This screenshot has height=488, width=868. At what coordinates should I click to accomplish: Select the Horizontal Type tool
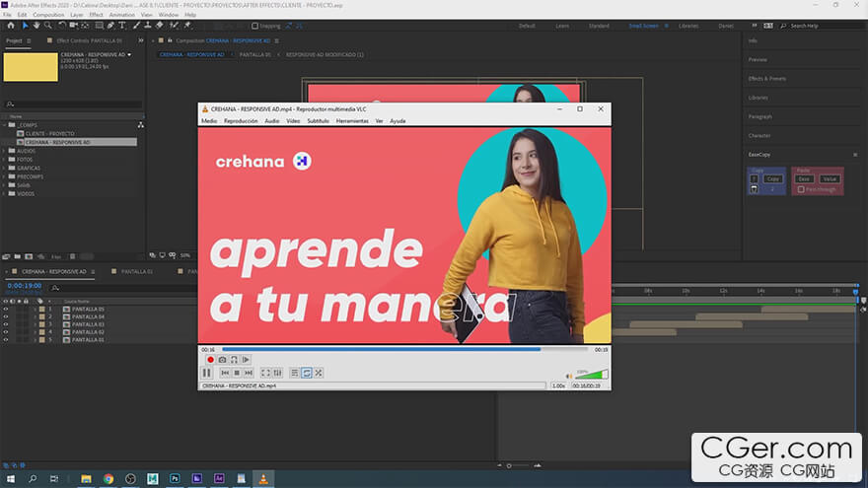tap(122, 26)
